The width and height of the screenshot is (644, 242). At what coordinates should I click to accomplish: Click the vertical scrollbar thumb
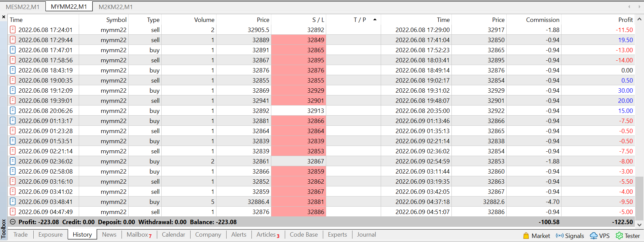(640, 198)
